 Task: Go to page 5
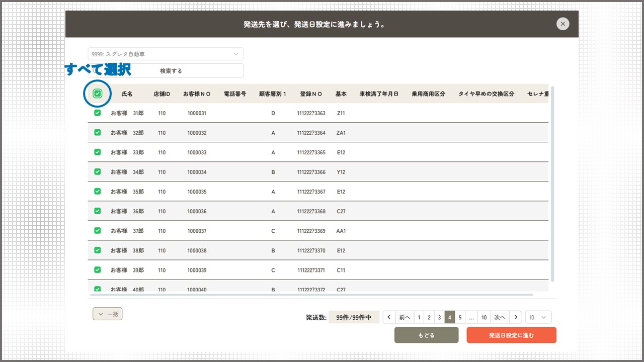click(460, 317)
